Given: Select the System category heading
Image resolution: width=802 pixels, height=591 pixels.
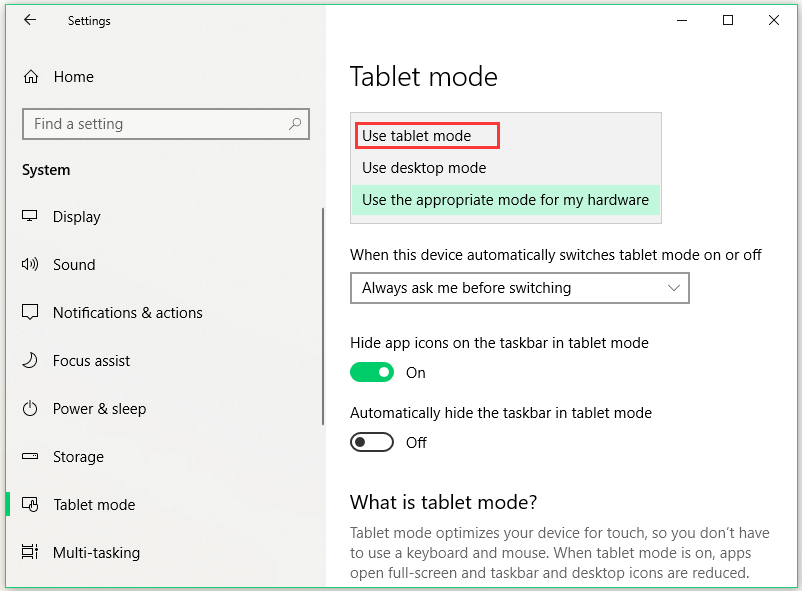Looking at the screenshot, I should (46, 170).
